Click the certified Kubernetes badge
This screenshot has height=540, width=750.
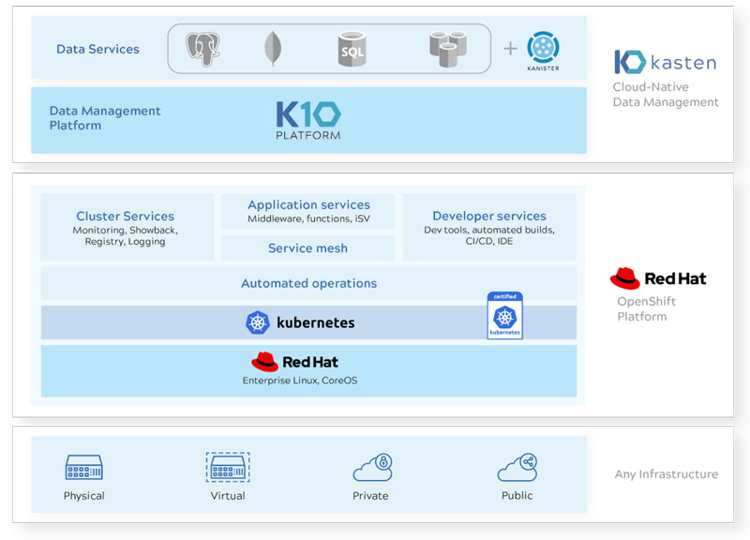(x=505, y=315)
